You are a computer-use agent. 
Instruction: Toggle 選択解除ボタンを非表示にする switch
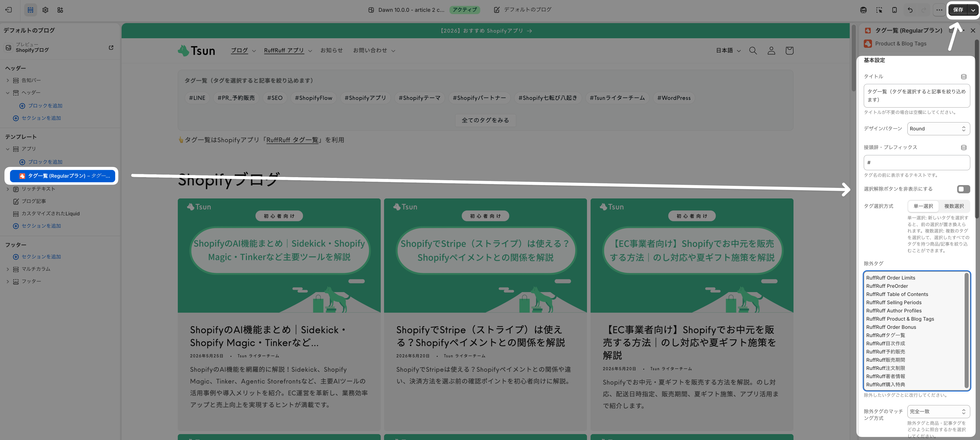[x=963, y=189]
